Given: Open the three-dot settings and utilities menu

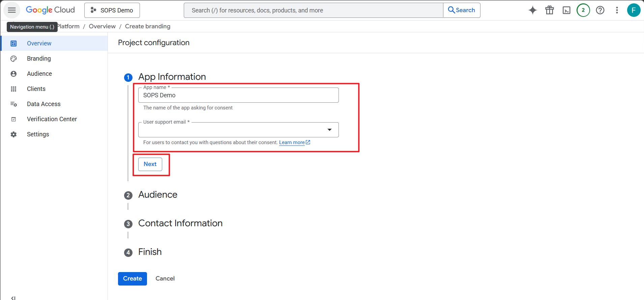Looking at the screenshot, I should tap(617, 10).
